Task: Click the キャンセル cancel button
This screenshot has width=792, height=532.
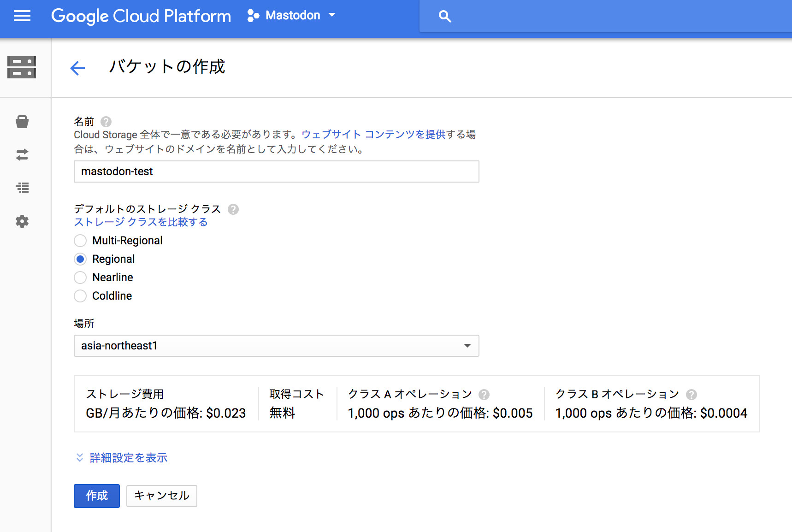Action: [161, 496]
